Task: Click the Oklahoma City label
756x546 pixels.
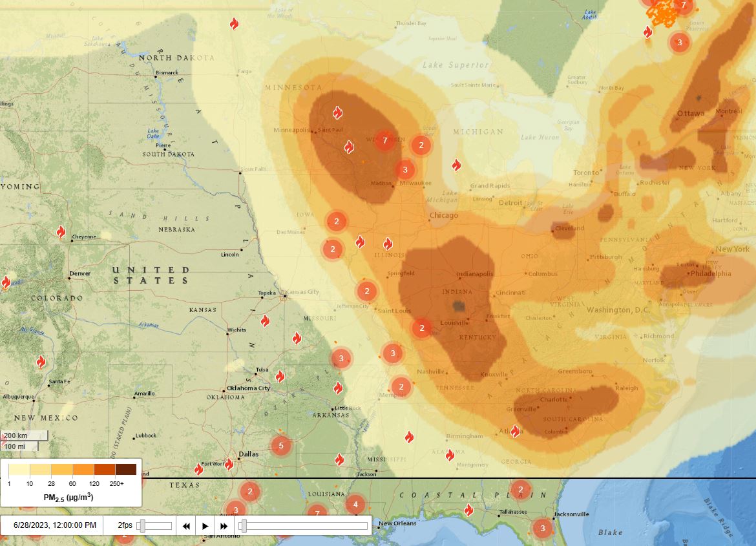Action: click(x=248, y=388)
